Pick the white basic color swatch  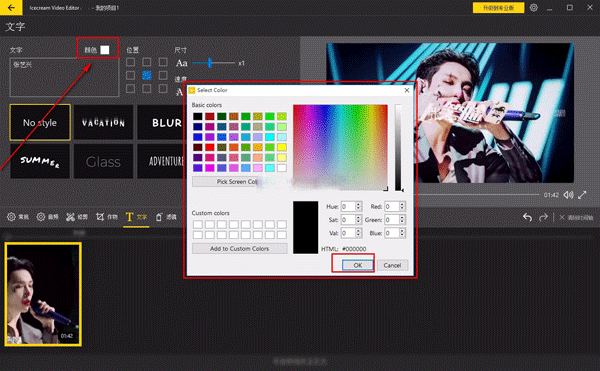click(x=282, y=168)
